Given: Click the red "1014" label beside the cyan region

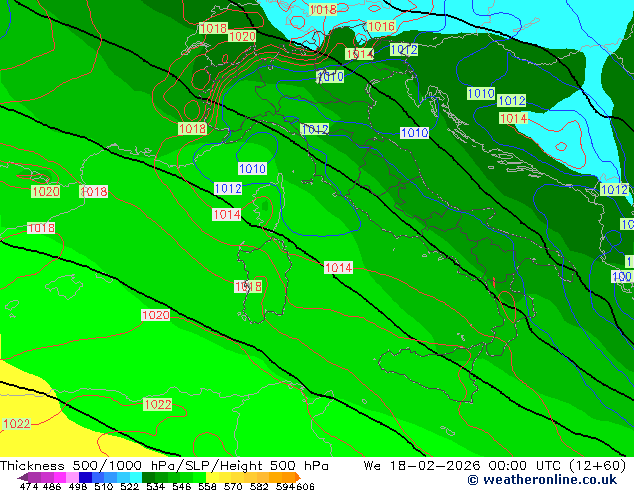Looking at the screenshot, I should (514, 118).
